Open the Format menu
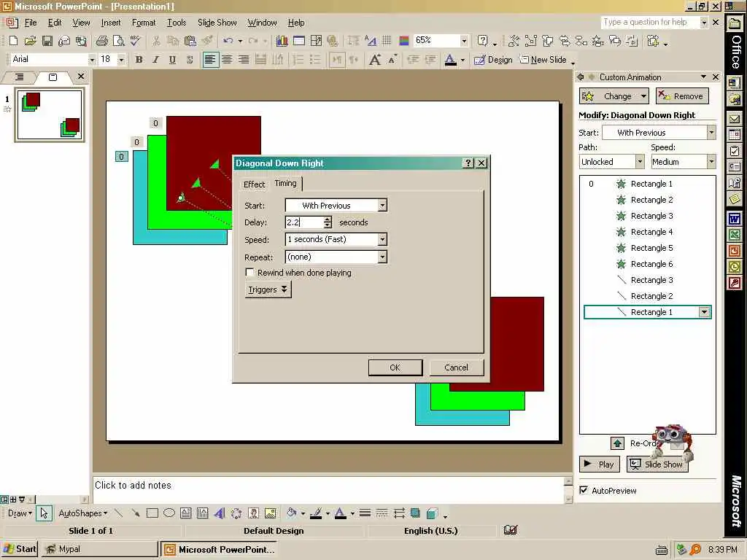This screenshot has width=747, height=560. [144, 23]
